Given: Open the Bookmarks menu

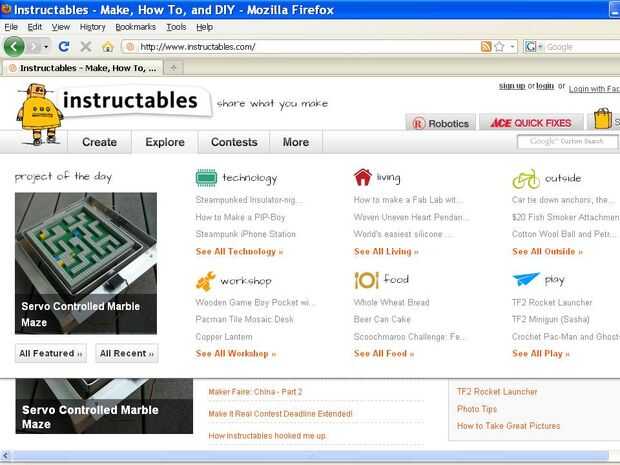Looking at the screenshot, I should 135,27.
